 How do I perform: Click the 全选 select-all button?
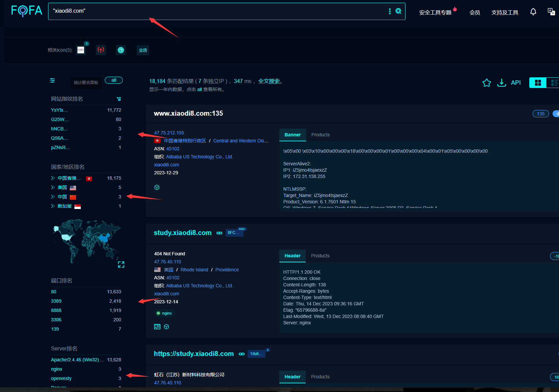tap(143, 50)
